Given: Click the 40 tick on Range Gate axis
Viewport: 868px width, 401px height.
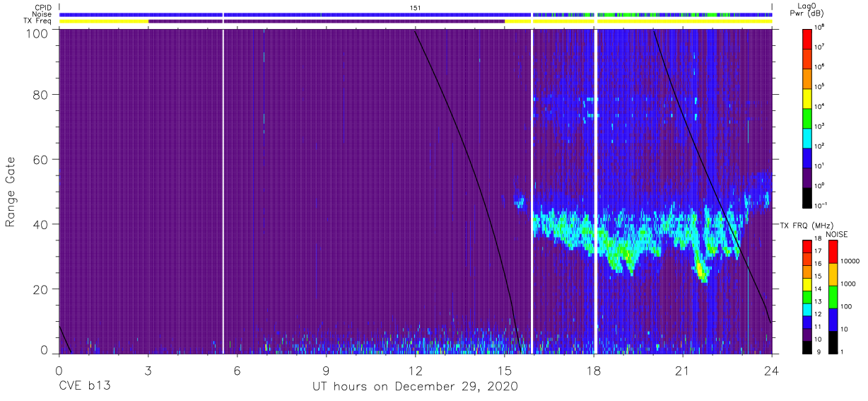Looking at the screenshot, I should tap(40, 224).
